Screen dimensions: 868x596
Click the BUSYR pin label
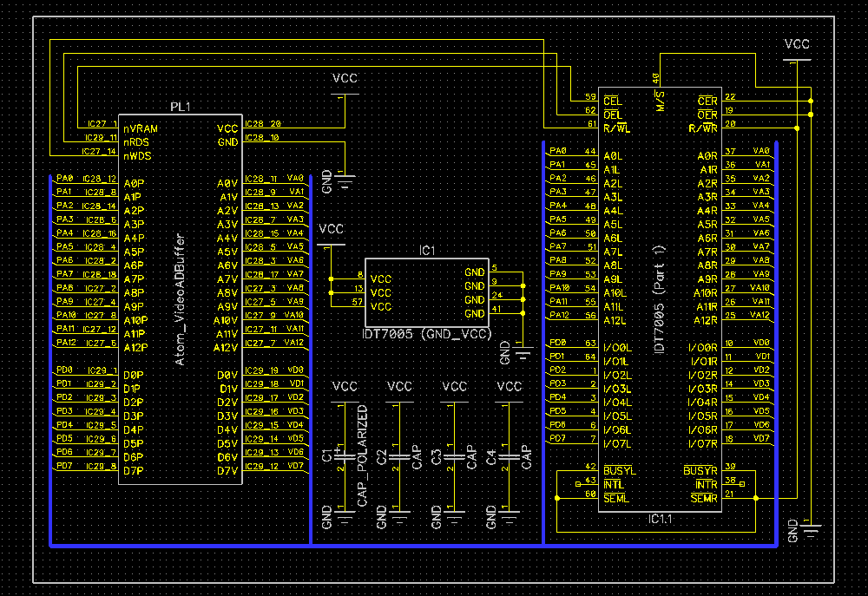(x=700, y=471)
